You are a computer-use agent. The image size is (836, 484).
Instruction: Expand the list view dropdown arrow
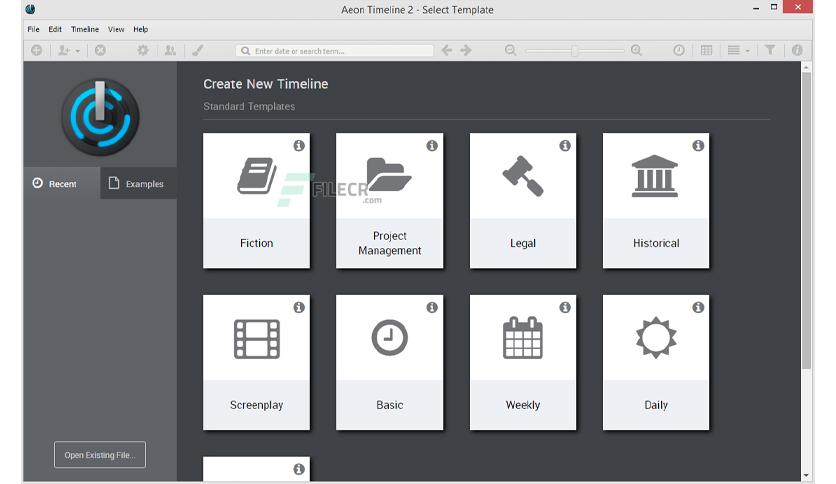click(747, 51)
